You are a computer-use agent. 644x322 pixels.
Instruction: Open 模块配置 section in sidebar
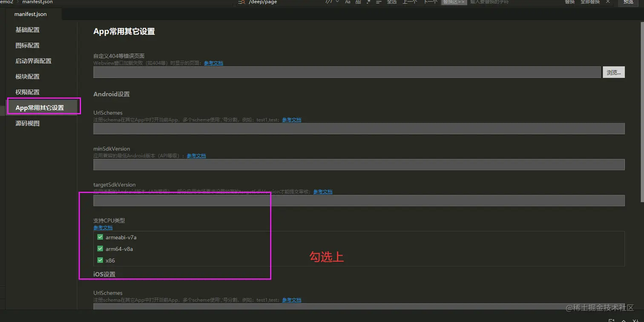(x=27, y=76)
